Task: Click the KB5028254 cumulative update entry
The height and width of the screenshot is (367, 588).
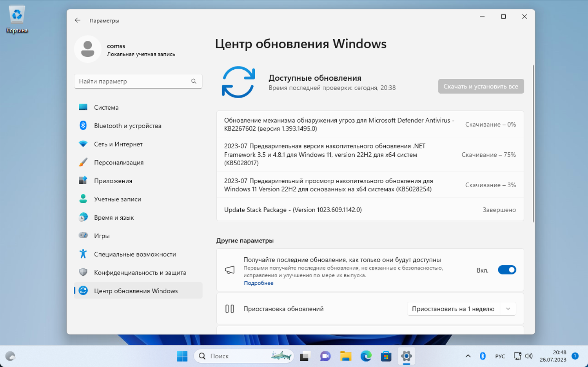Action: [x=370, y=185]
